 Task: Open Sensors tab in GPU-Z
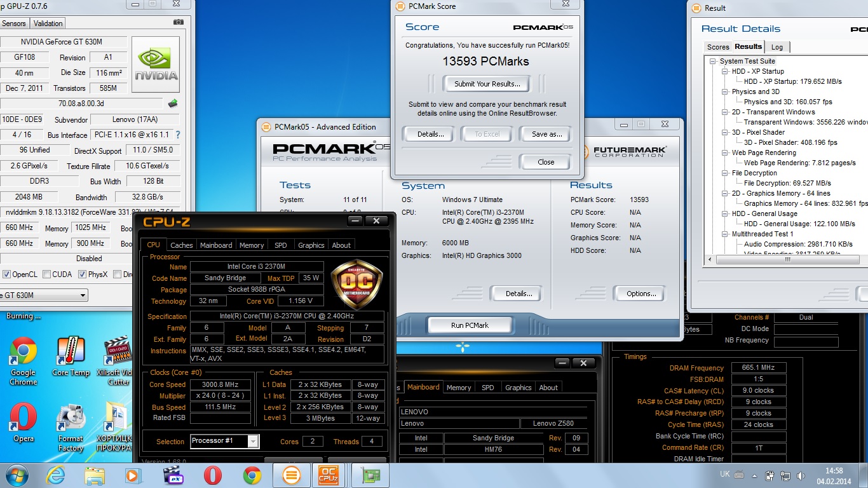pyautogui.click(x=14, y=24)
